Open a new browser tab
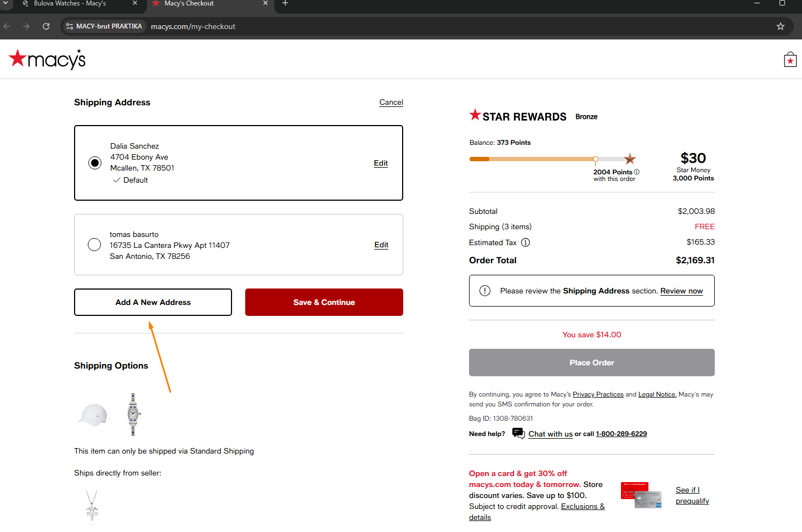 (x=285, y=4)
